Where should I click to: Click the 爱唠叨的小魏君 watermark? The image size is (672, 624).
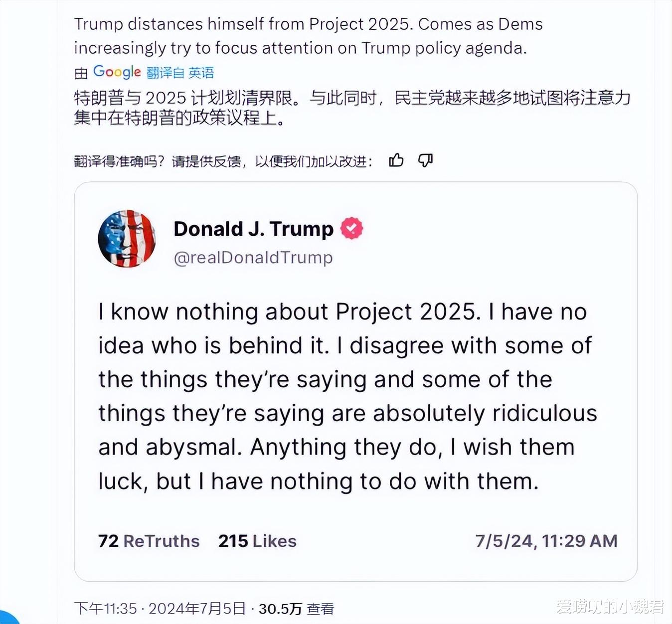point(610,607)
